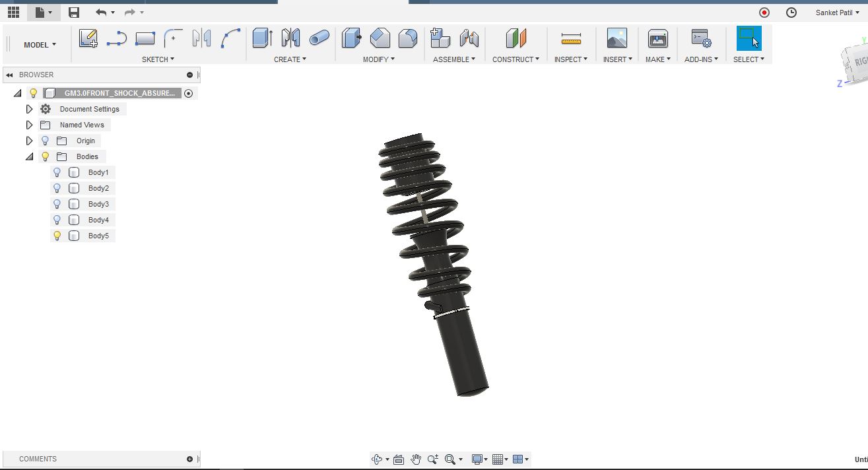Click the red record icon

pos(764,13)
